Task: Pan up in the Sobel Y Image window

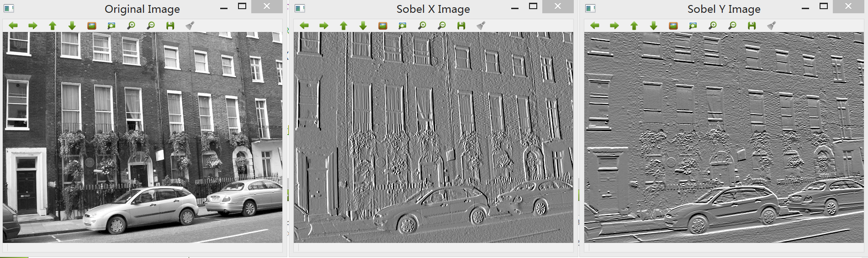Action: [634, 26]
